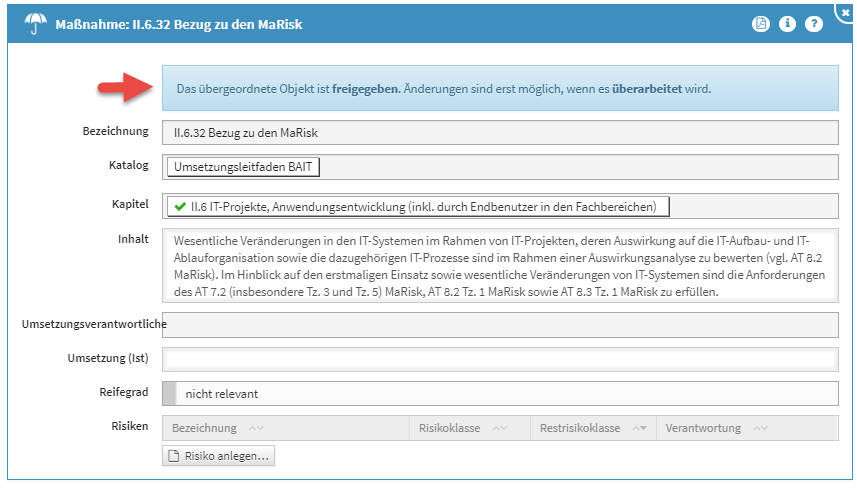The width and height of the screenshot is (857, 488).
Task: Sort risks by Bezeichnung column arrows
Action: tap(256, 428)
